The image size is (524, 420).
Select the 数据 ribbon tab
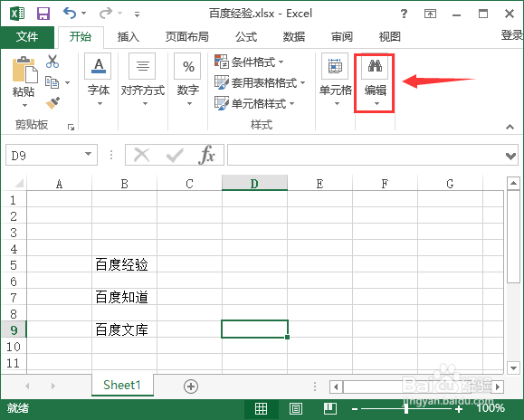pos(294,37)
